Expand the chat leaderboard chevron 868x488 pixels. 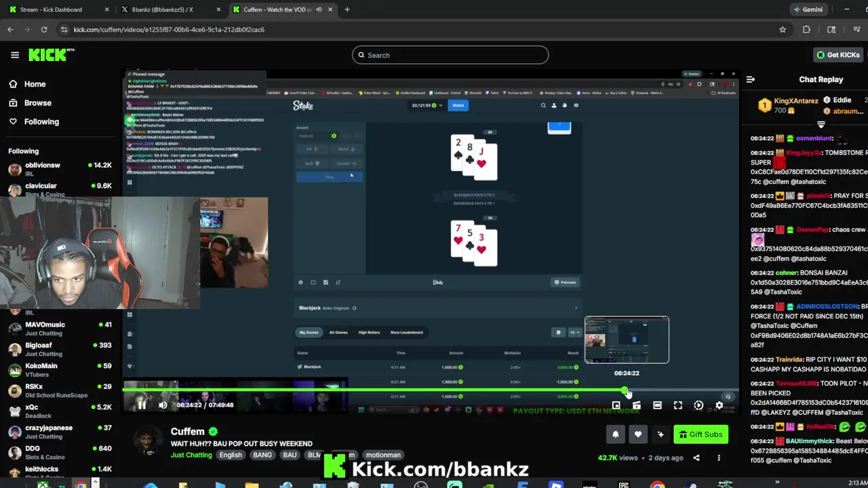(x=821, y=125)
